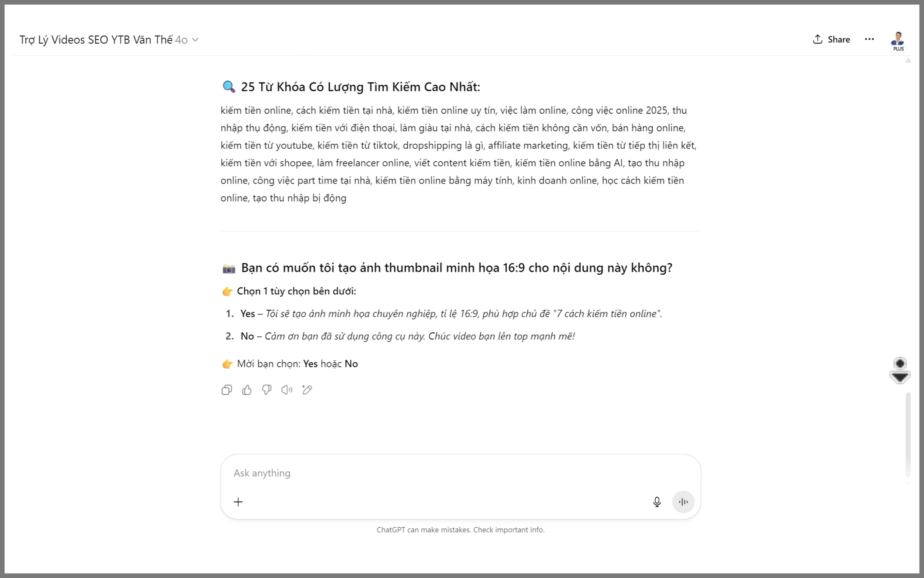Click the plus attach icon in the composer
Image resolution: width=924 pixels, height=578 pixels.
coord(238,501)
